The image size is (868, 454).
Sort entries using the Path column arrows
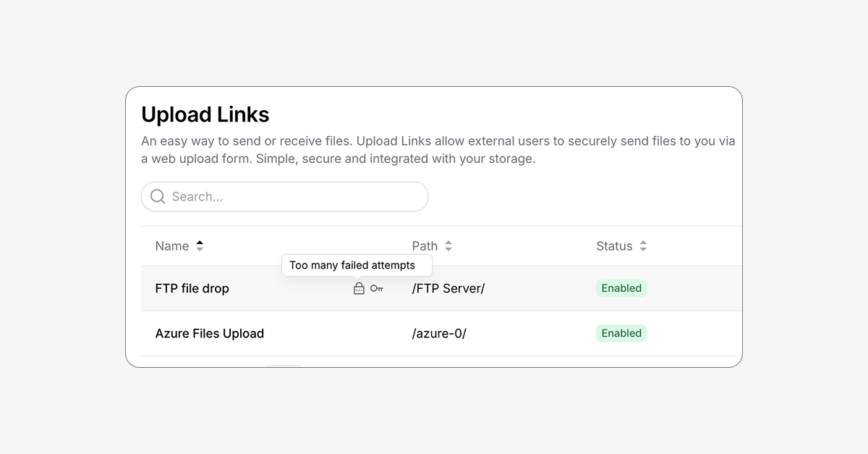tap(448, 245)
